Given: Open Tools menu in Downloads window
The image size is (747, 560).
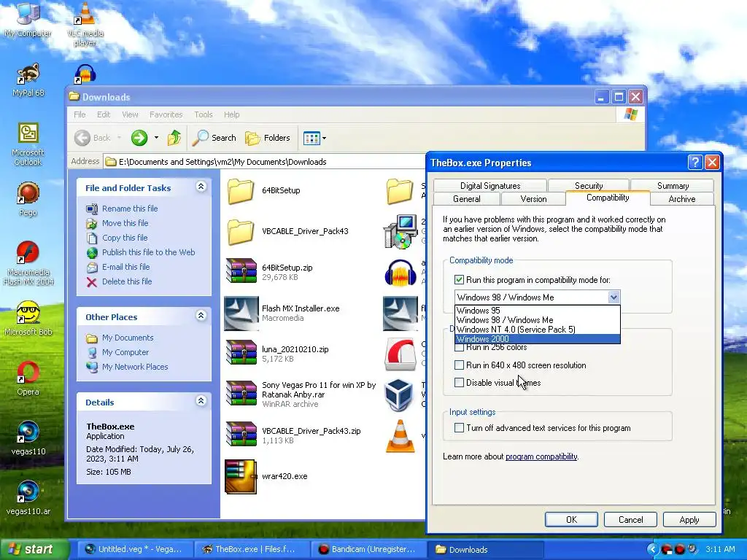Looking at the screenshot, I should pyautogui.click(x=203, y=114).
